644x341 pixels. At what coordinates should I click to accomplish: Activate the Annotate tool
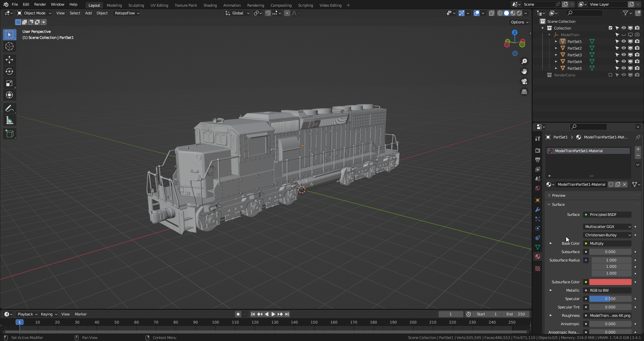point(9,108)
